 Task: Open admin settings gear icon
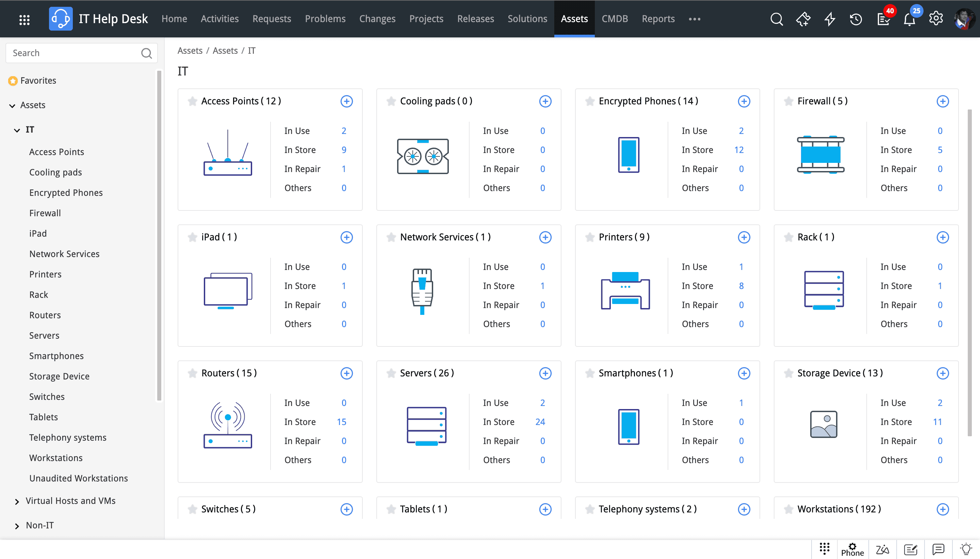[x=936, y=18]
